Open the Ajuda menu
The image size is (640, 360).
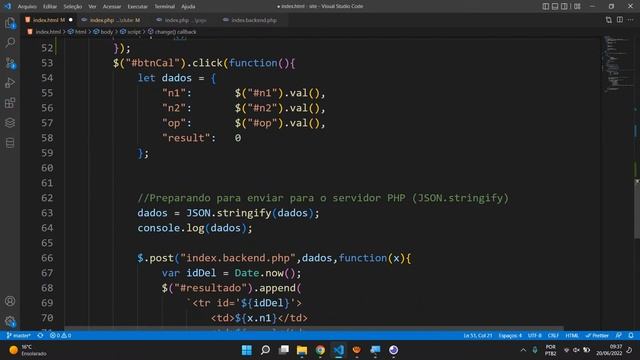point(188,7)
